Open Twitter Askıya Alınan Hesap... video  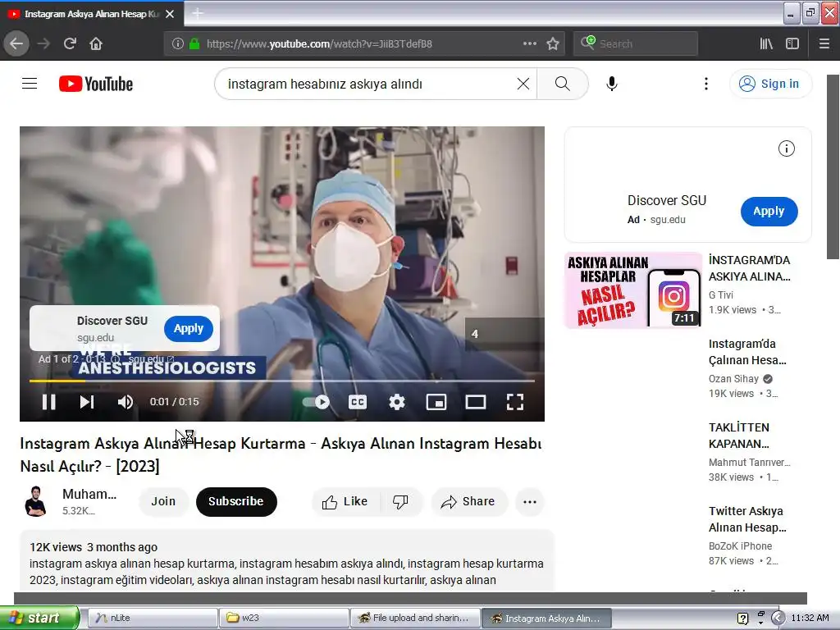747,518
